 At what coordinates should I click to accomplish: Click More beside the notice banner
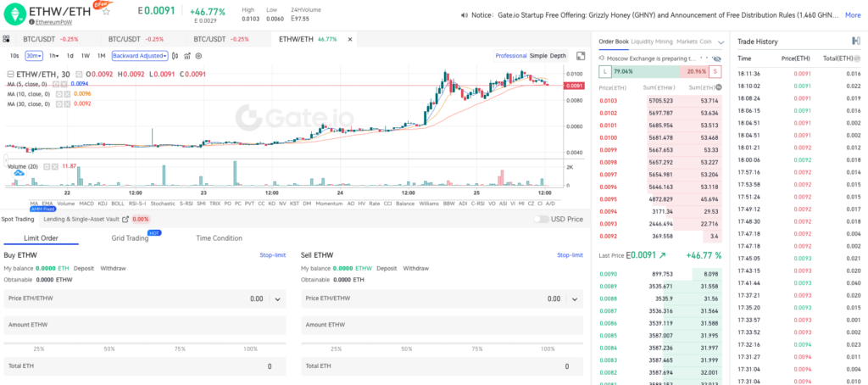coord(853,14)
